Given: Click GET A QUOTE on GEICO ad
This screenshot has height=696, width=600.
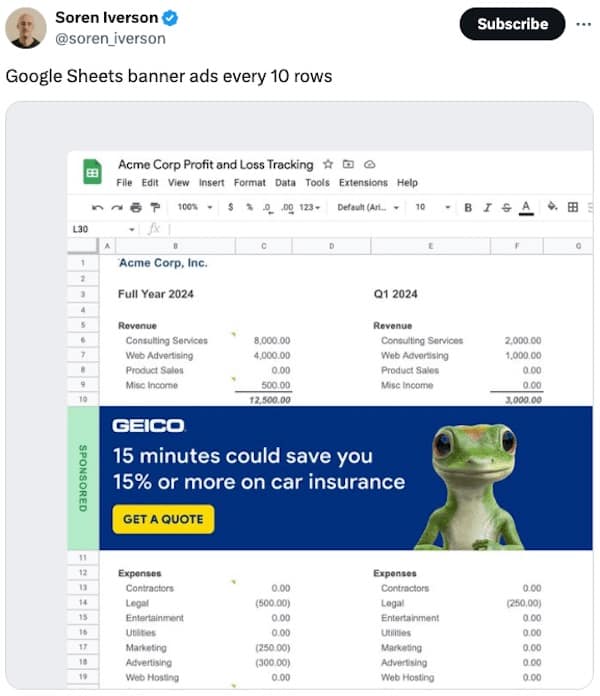Looking at the screenshot, I should coord(163,519).
